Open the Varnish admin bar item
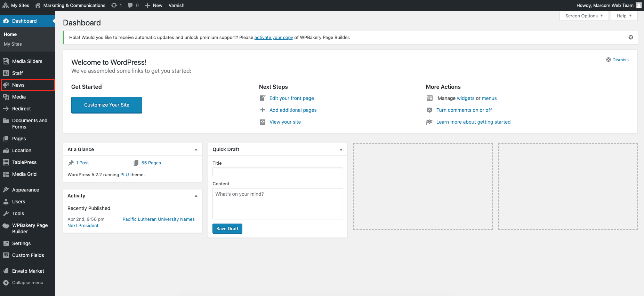Viewport: 644px width, 296px height. point(176,5)
